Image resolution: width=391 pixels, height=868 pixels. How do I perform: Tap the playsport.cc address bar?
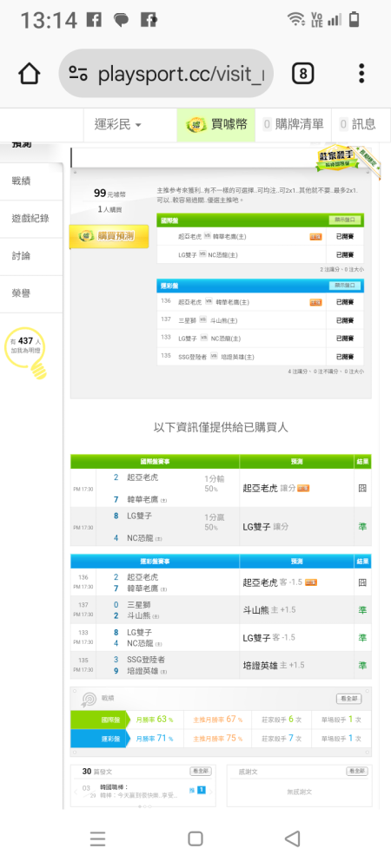(166, 74)
